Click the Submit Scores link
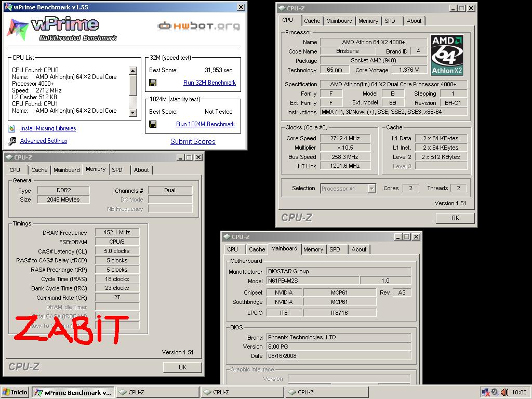This screenshot has width=532, height=399. coord(193,141)
